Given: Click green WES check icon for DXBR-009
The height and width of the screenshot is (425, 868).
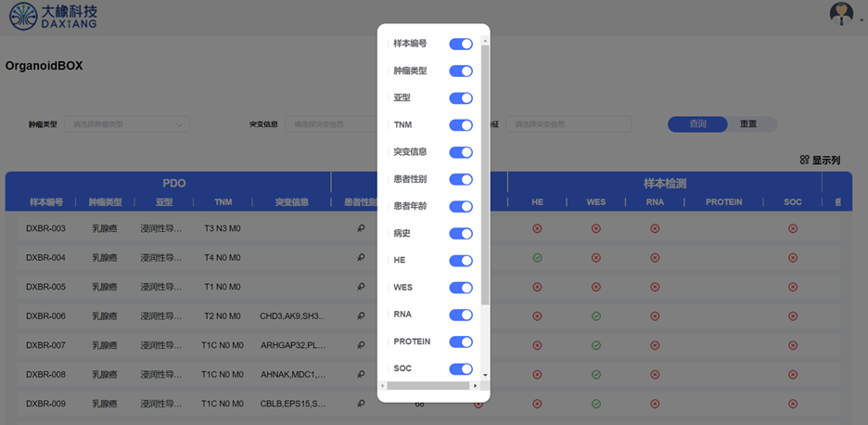Looking at the screenshot, I should click(595, 404).
